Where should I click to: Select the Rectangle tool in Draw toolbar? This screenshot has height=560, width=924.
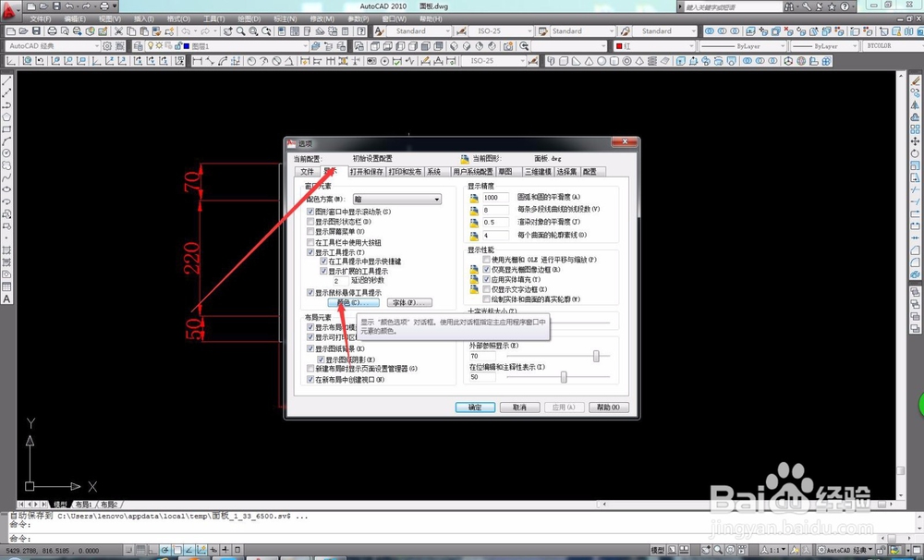[x=6, y=129]
